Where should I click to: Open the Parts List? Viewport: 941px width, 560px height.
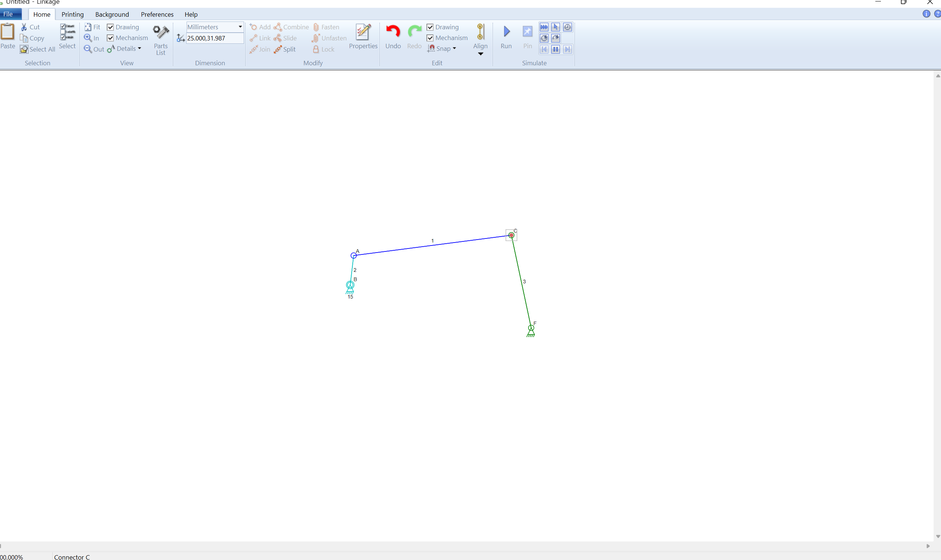[x=161, y=39]
